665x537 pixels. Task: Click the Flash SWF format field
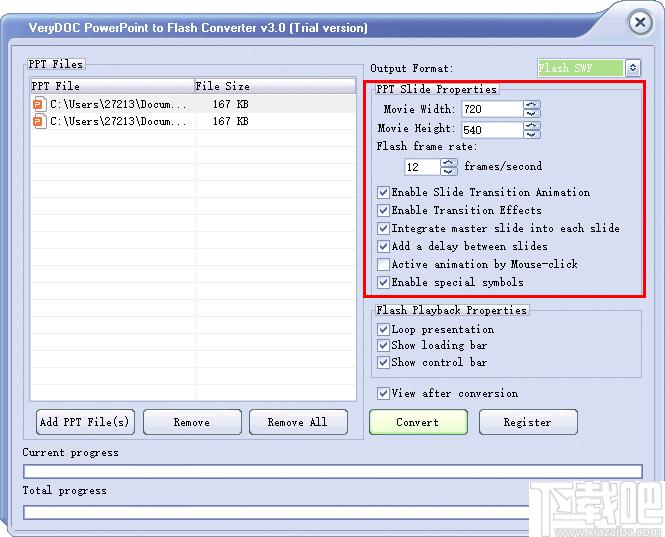point(580,68)
